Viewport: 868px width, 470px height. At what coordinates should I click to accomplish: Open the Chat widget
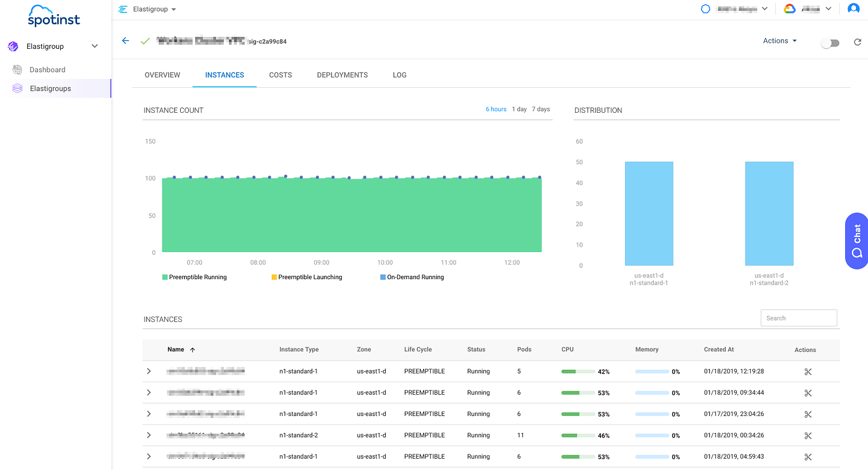857,241
